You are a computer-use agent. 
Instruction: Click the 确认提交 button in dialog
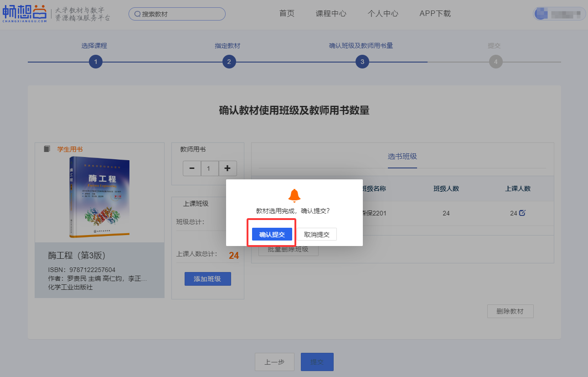point(272,235)
